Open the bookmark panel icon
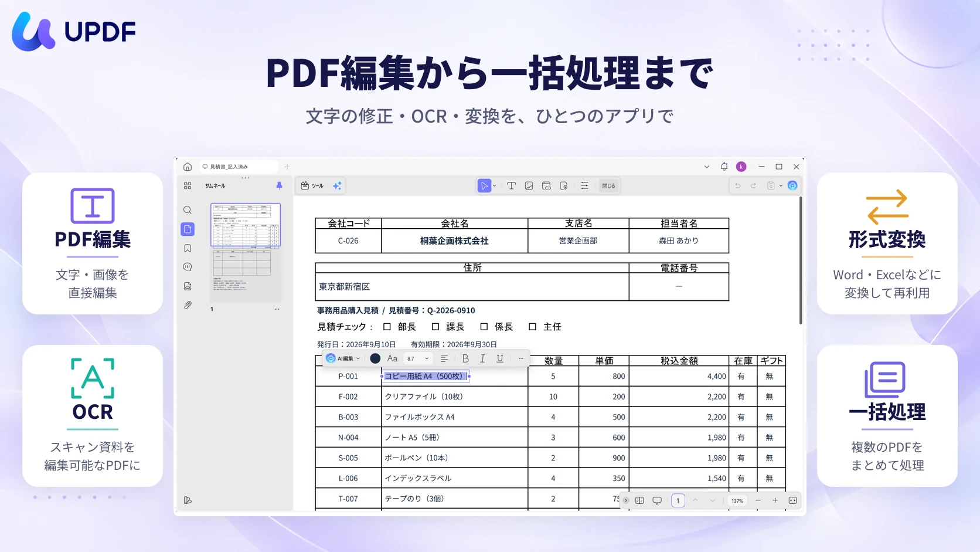 [188, 248]
